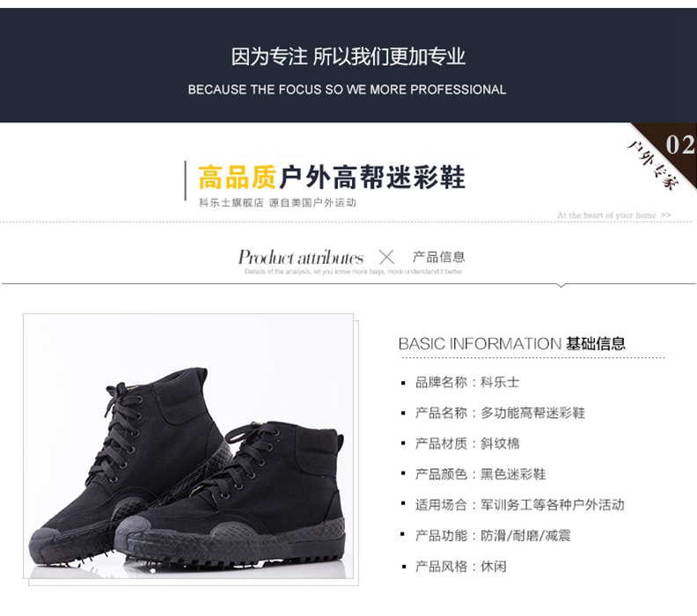The image size is (697, 616).
Task: Click the bullet next to '品牌名称：科乐士'
Action: 403,383
